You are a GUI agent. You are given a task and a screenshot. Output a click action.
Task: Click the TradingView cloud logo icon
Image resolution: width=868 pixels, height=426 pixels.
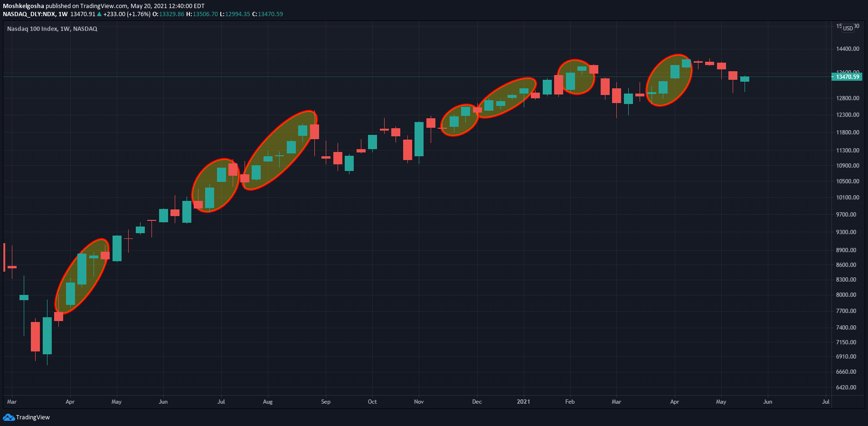9,417
